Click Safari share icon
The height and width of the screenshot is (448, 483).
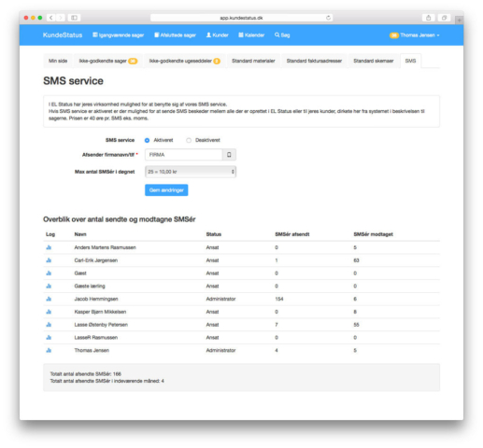pos(429,18)
